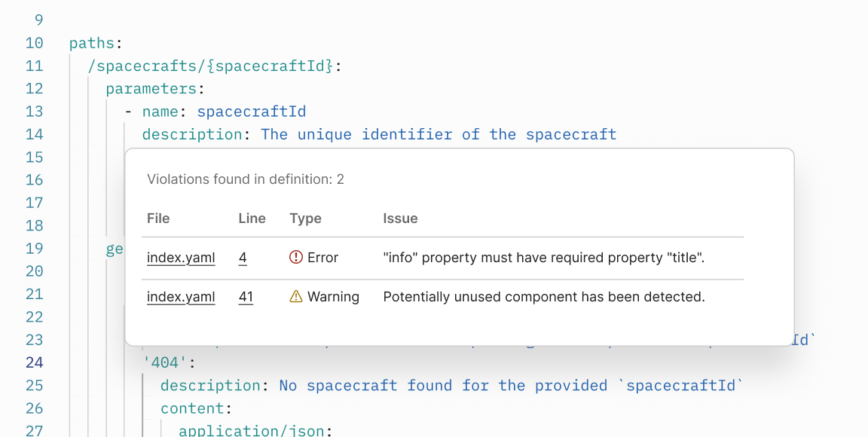The width and height of the screenshot is (868, 437).
Task: Jump to line 4 link
Action: (243, 258)
